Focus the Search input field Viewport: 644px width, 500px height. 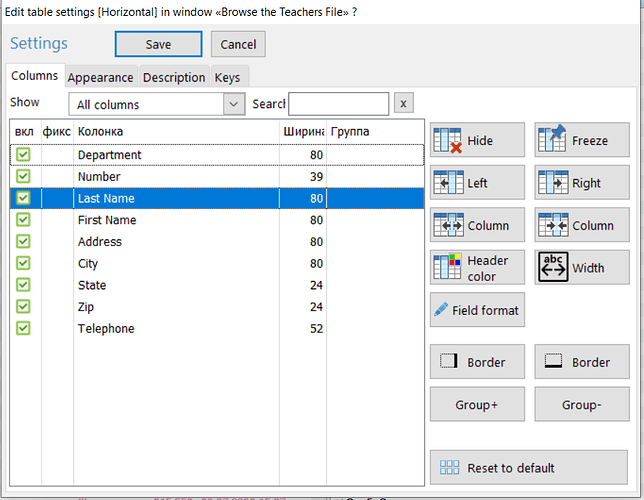338,104
